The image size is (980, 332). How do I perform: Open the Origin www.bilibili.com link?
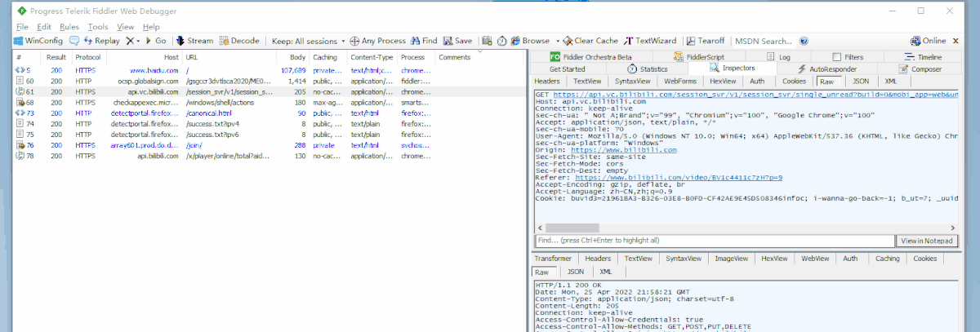tap(623, 150)
